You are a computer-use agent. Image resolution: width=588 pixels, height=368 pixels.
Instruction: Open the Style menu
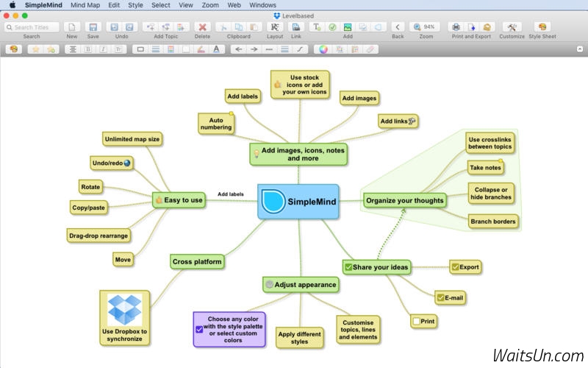tap(135, 5)
